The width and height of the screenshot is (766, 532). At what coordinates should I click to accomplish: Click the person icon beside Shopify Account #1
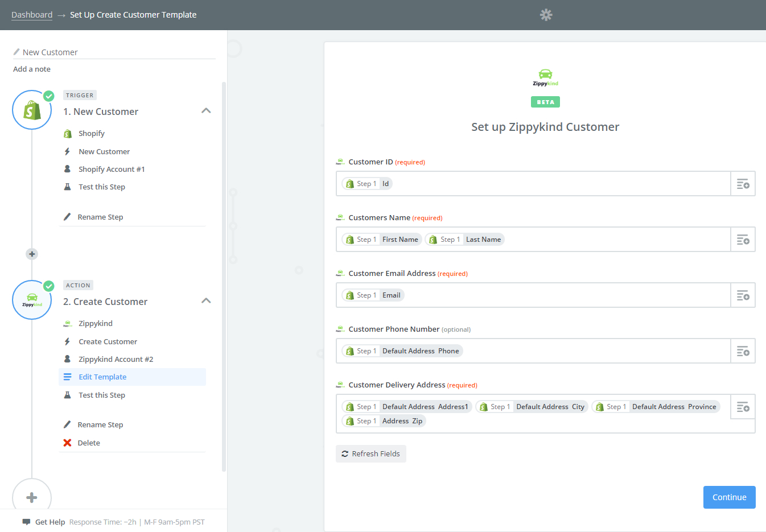(67, 169)
